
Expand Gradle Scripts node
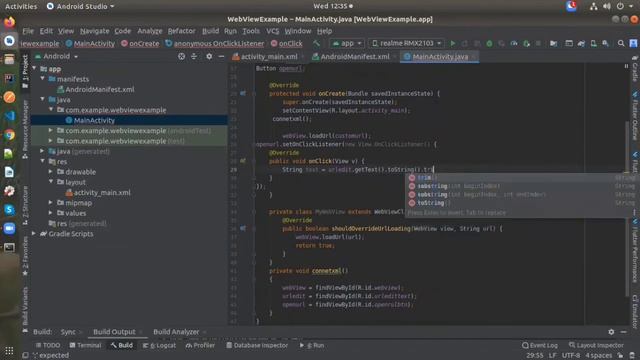tap(34, 234)
